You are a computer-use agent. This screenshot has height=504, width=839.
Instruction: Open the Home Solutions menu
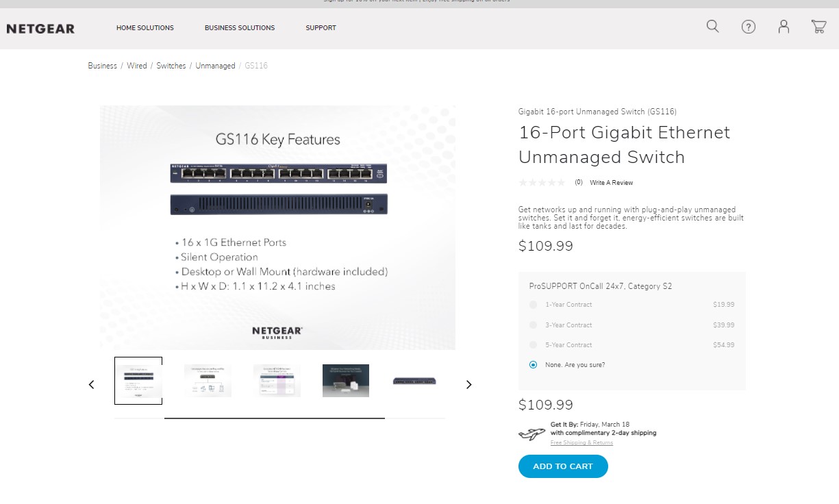145,28
